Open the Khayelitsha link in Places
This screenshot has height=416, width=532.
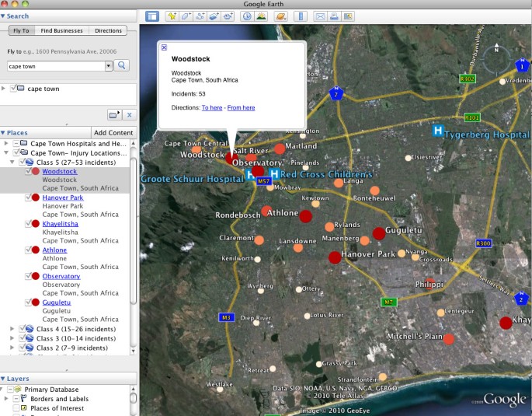click(61, 223)
